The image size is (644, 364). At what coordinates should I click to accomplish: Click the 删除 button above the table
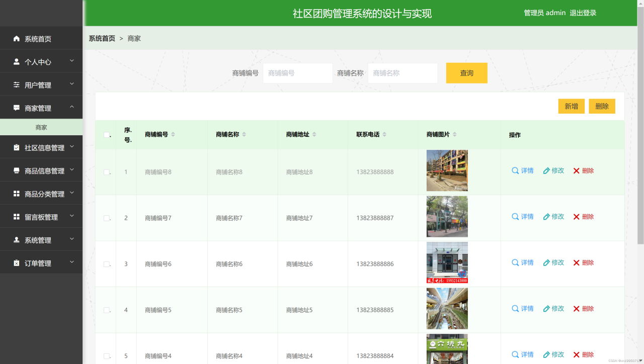602,106
